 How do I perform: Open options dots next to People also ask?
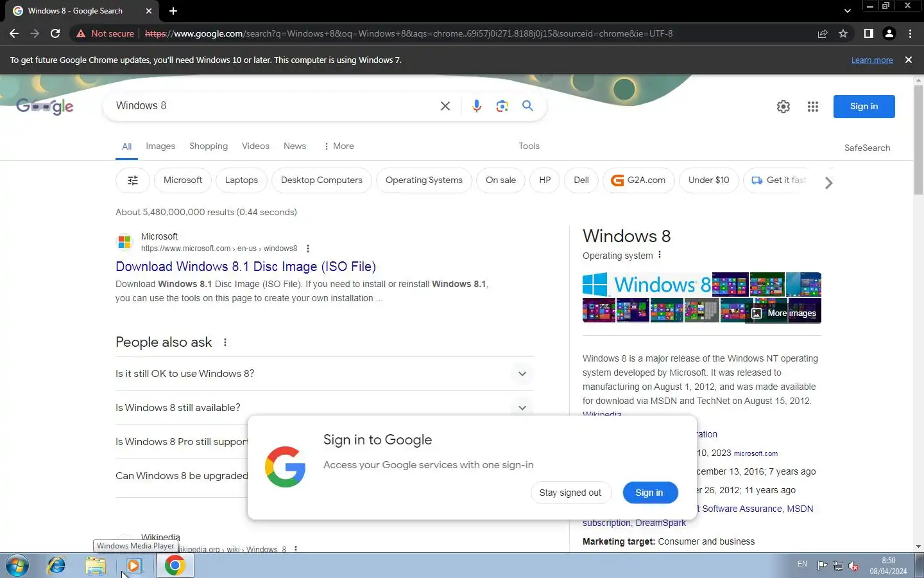(225, 342)
